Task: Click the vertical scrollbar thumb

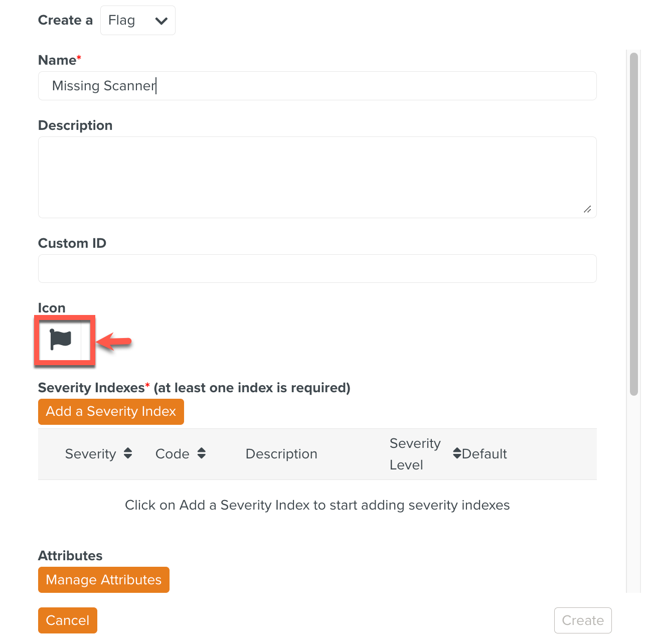Action: 634,224
